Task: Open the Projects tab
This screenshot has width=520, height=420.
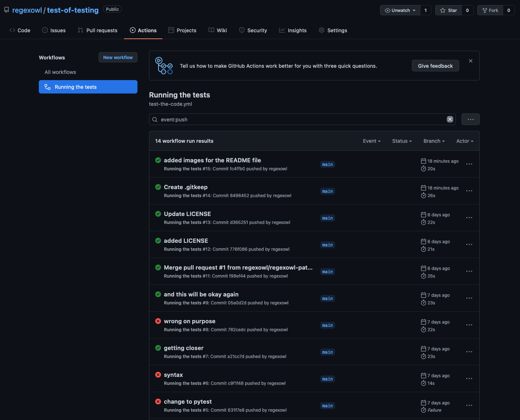Action: [x=182, y=30]
